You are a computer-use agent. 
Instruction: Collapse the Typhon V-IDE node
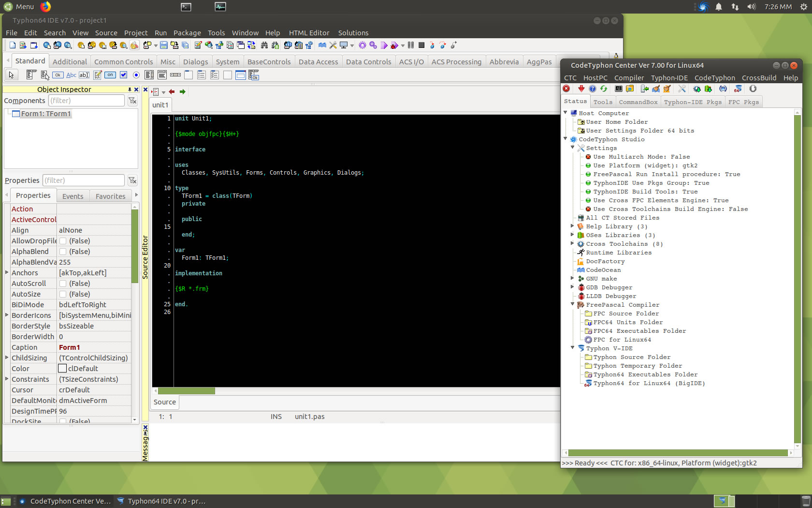[x=573, y=348]
